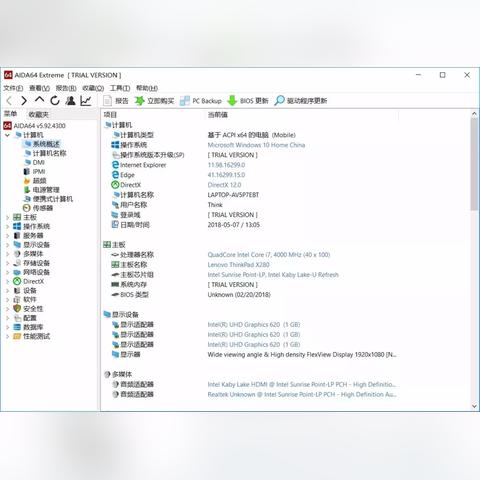Open the 报告(R) menu
This screenshot has height=480, width=480.
tap(66, 88)
